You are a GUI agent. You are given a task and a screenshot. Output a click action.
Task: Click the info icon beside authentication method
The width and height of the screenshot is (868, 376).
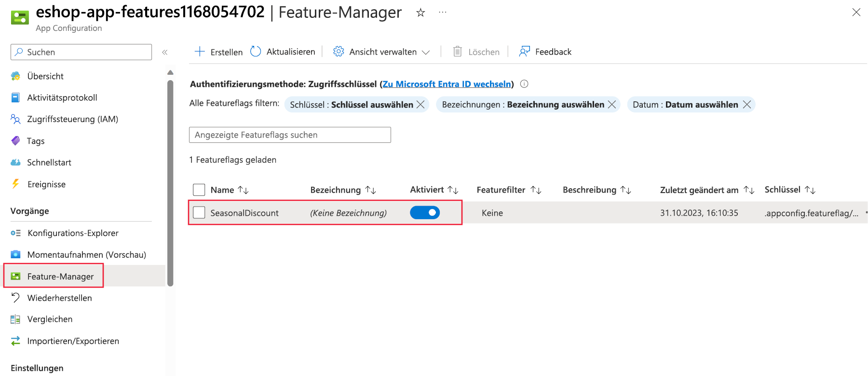[x=524, y=84]
